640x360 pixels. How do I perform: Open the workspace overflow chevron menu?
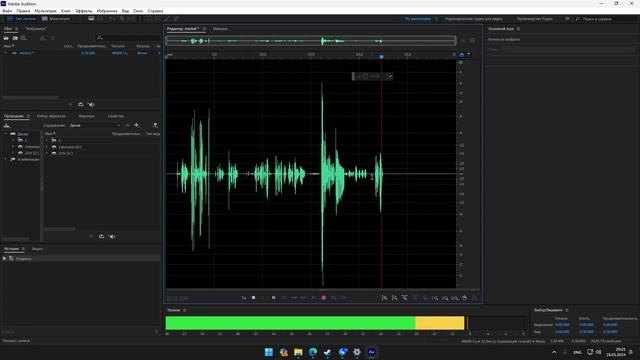[x=567, y=19]
